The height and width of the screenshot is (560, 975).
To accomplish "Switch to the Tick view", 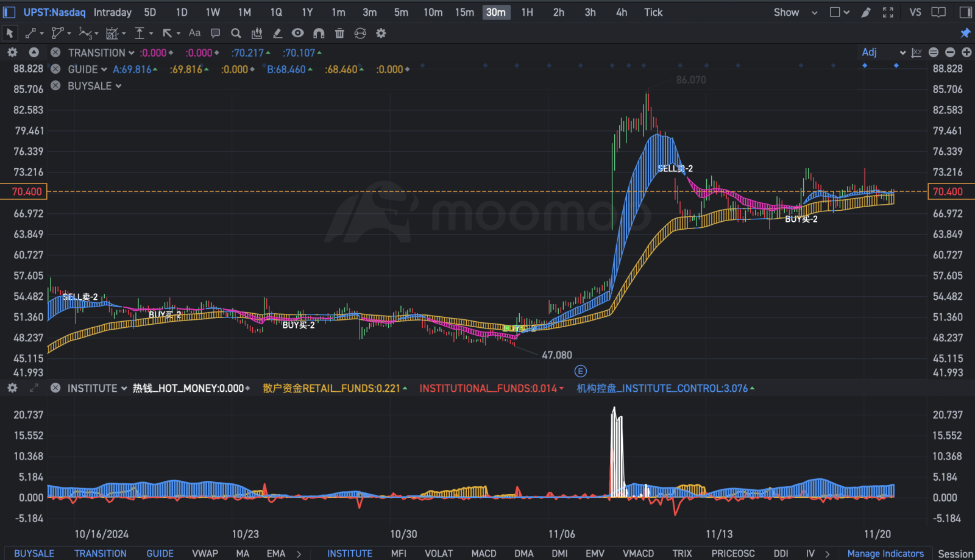I will click(x=653, y=12).
